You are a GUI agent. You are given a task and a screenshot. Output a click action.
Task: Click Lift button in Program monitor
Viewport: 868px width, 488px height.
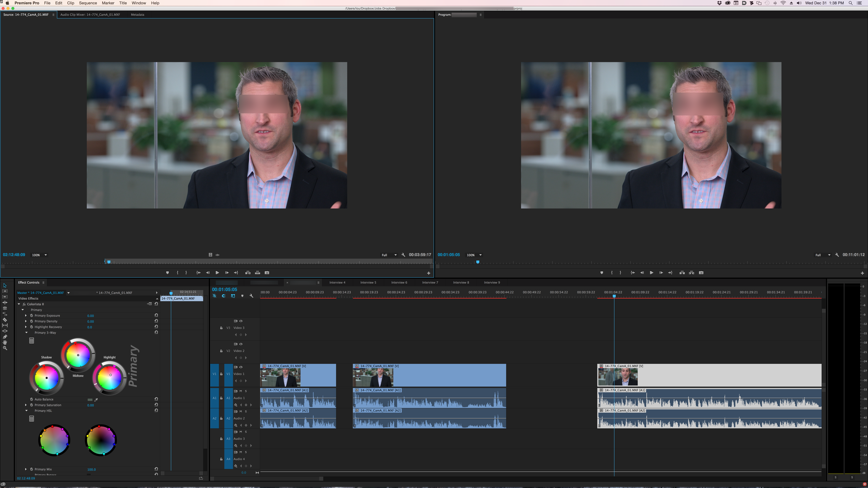tap(682, 273)
